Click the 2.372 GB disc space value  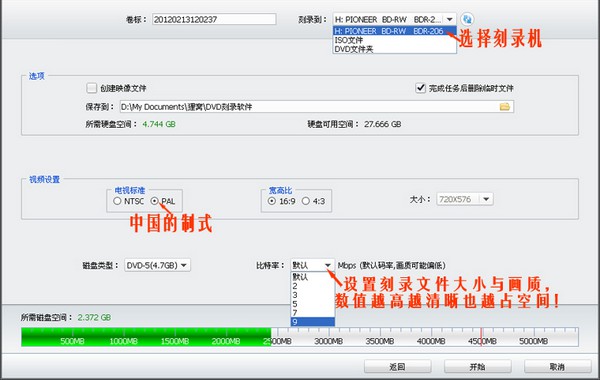pyautogui.click(x=94, y=317)
